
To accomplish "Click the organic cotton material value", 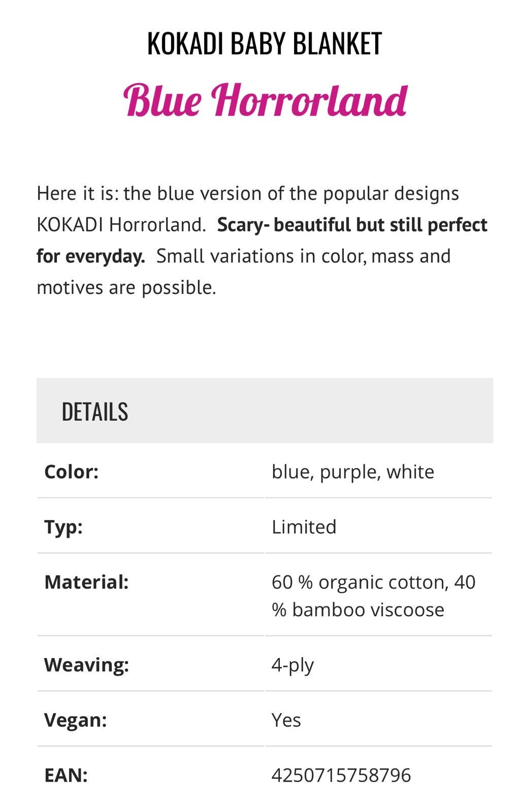I will (x=374, y=596).
